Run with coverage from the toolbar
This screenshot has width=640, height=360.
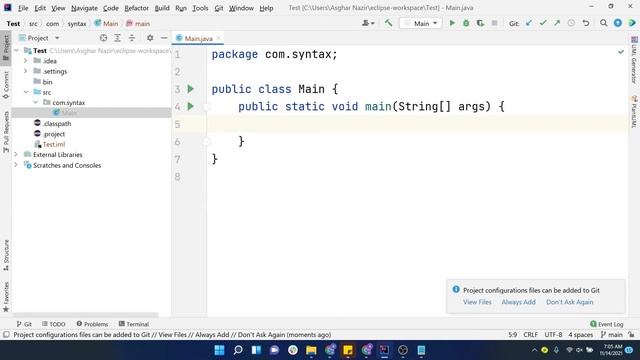480,23
